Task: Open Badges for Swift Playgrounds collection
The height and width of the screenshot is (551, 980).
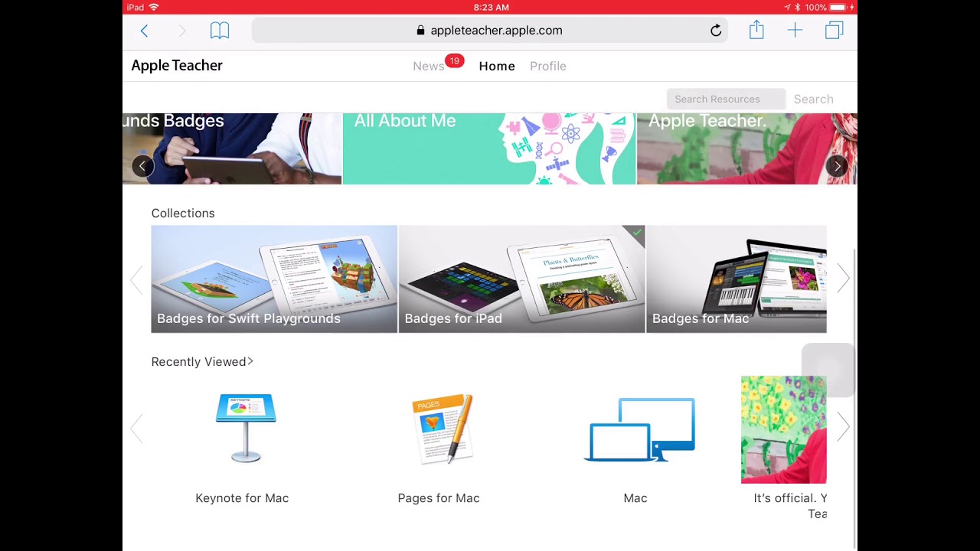Action: pos(274,279)
